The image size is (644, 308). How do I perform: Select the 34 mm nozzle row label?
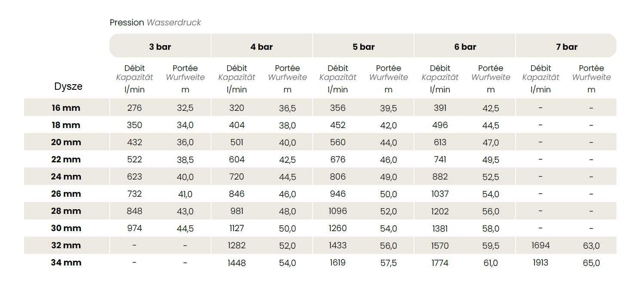click(66, 262)
